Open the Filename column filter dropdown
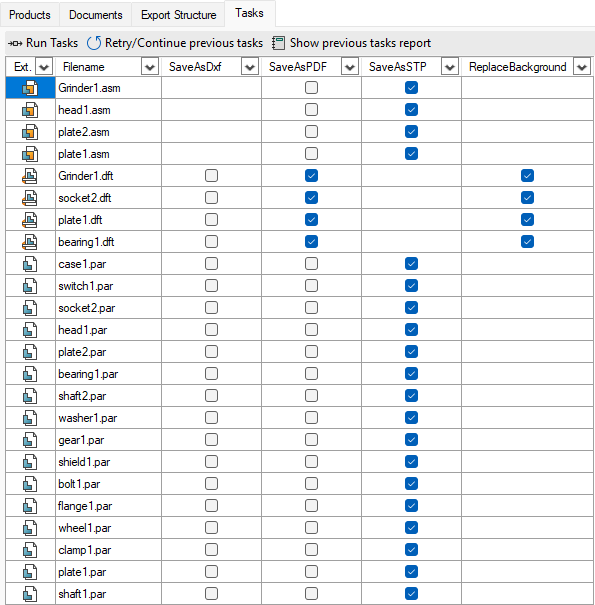Viewport: 595px width, 605px height. point(150,67)
